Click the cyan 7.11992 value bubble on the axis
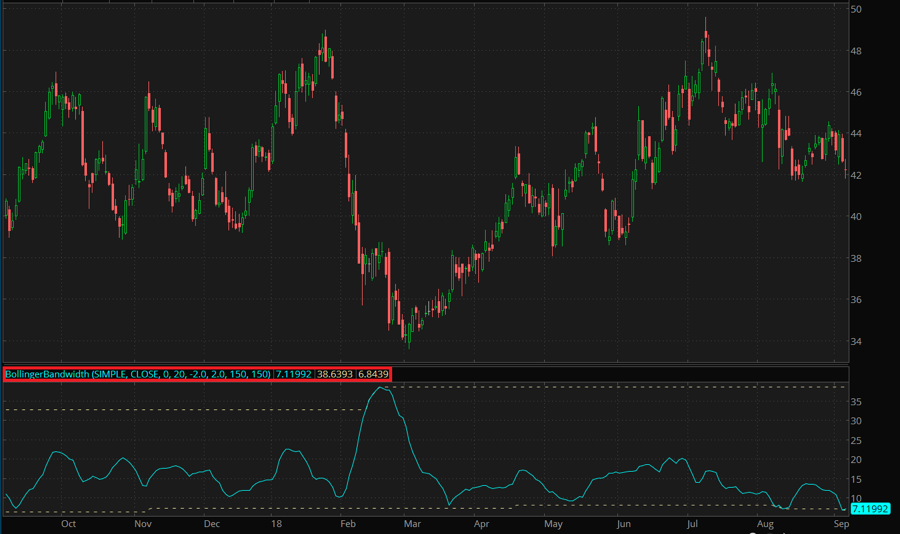900x534 pixels. pos(870,509)
